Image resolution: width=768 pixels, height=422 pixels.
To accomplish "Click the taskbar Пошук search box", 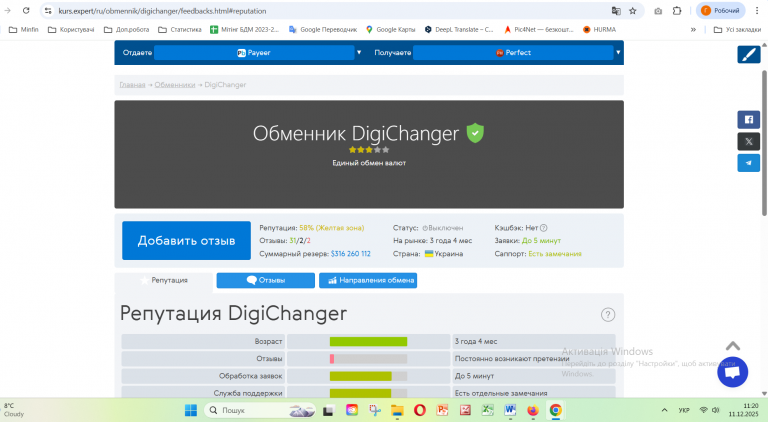I will click(260, 410).
